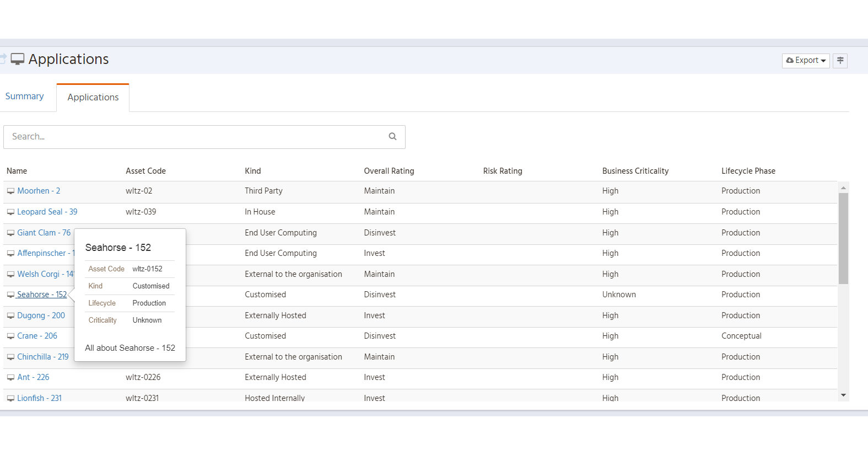Switch to the Summary tab

(x=24, y=97)
